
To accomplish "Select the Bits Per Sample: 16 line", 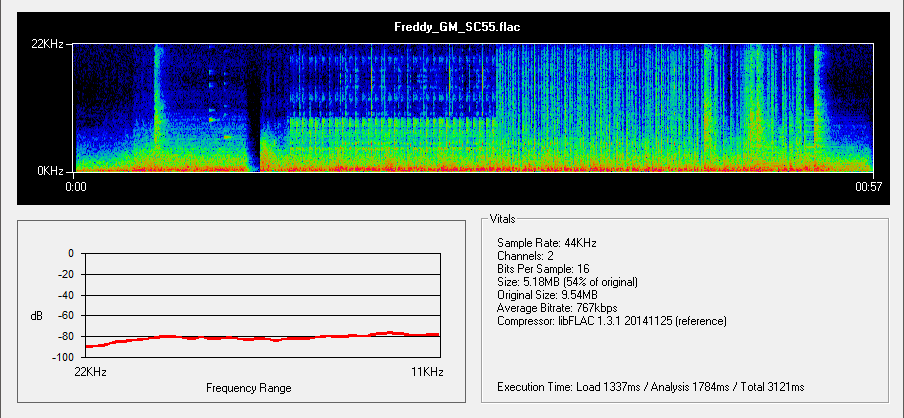I will click(x=550, y=269).
